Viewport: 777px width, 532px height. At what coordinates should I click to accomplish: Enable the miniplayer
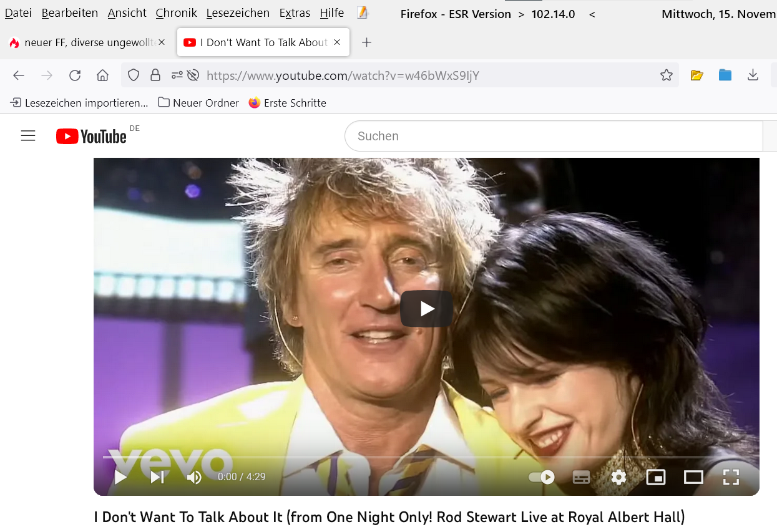(x=656, y=477)
